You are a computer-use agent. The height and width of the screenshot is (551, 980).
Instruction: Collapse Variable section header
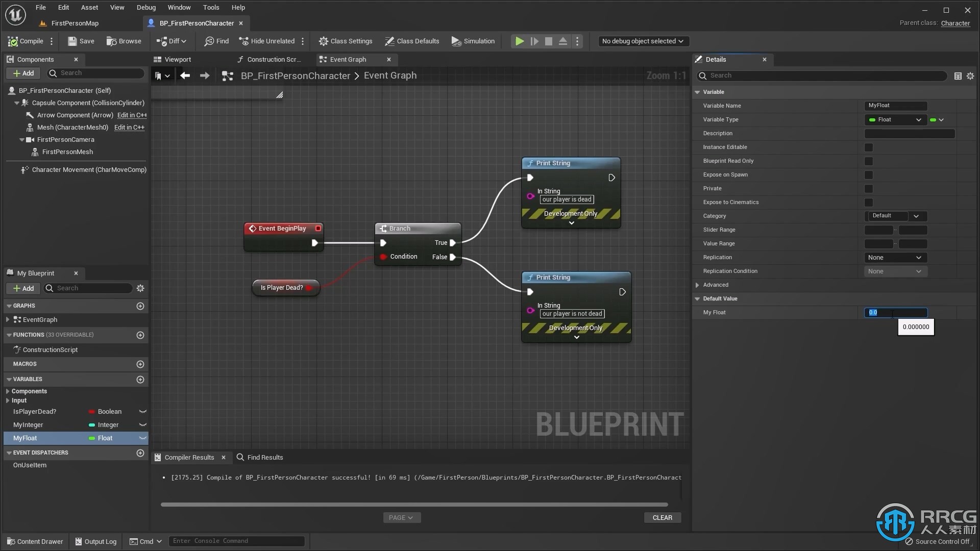click(697, 92)
